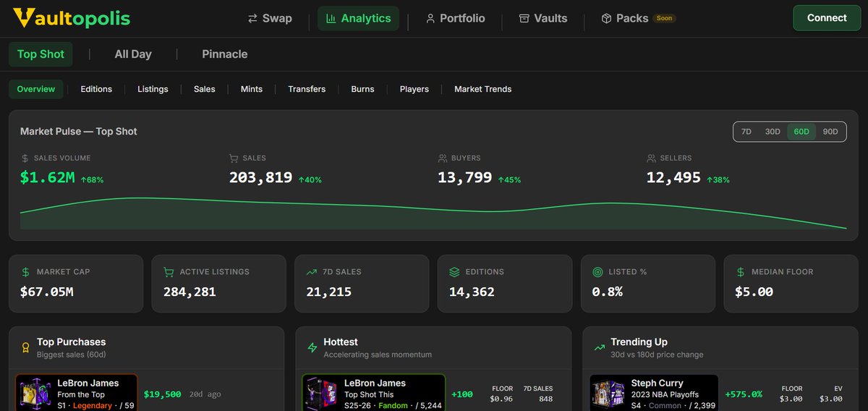The image size is (868, 411).
Task: Switch to the Top Shot tab
Action: [x=41, y=54]
